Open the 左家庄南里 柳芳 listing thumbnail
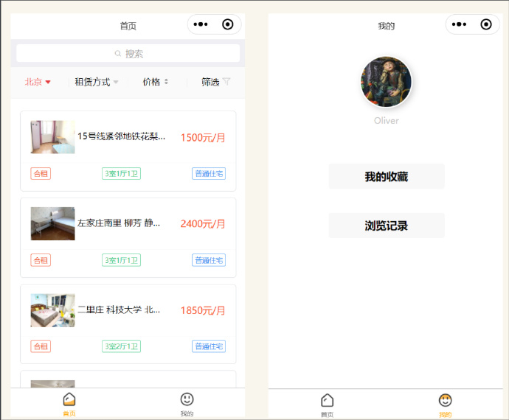The width and height of the screenshot is (509, 420). tap(52, 223)
